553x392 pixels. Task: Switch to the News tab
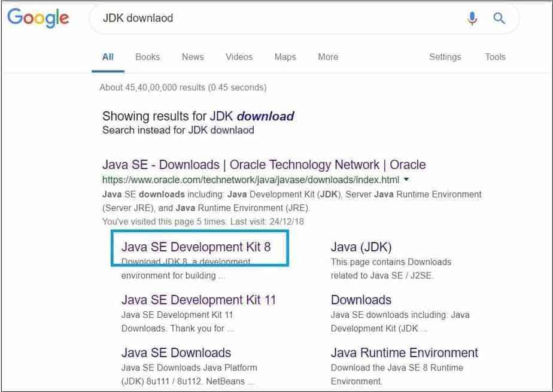(x=192, y=57)
